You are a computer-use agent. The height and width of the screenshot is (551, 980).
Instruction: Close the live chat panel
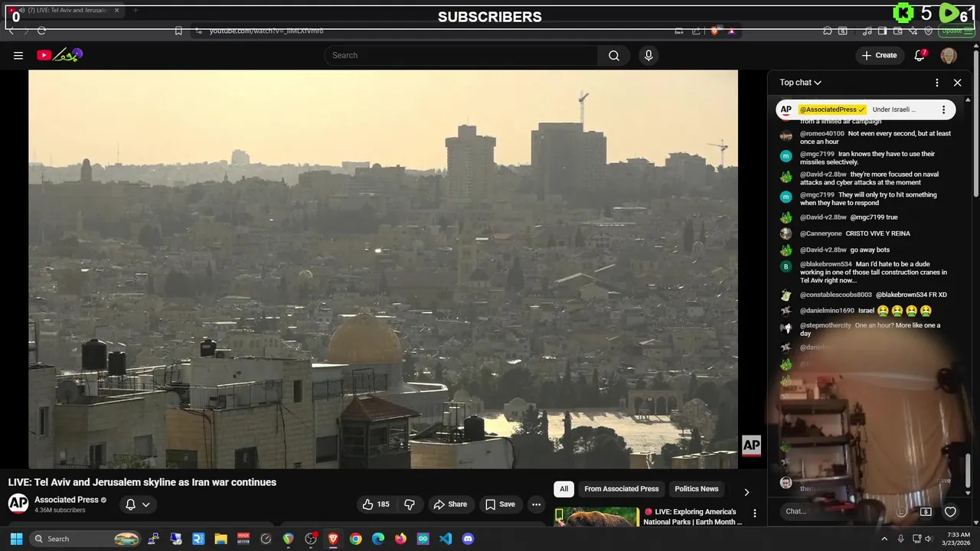pos(957,83)
